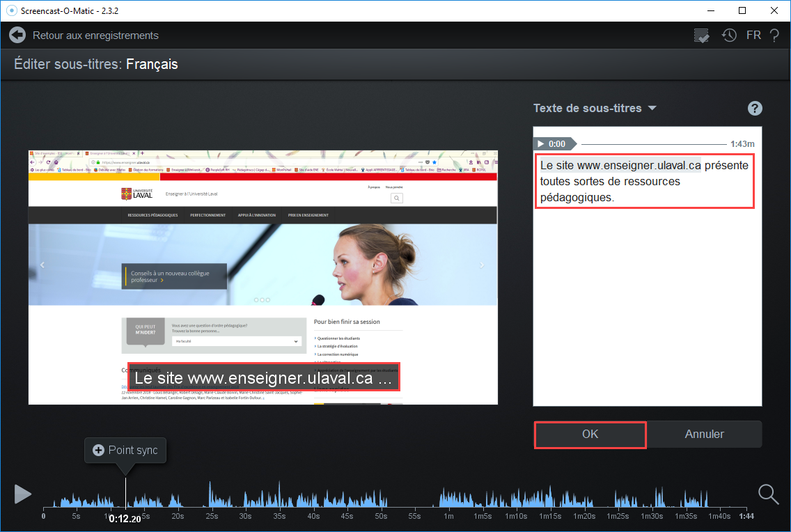Open the timeline zoom magnifier

pos(768,494)
